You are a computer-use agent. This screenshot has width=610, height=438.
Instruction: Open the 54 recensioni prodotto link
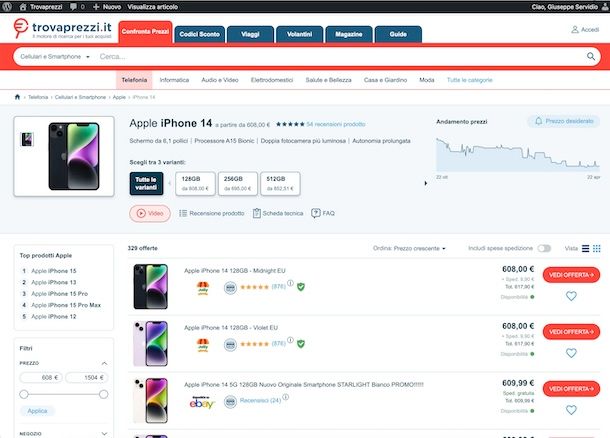tap(336, 124)
